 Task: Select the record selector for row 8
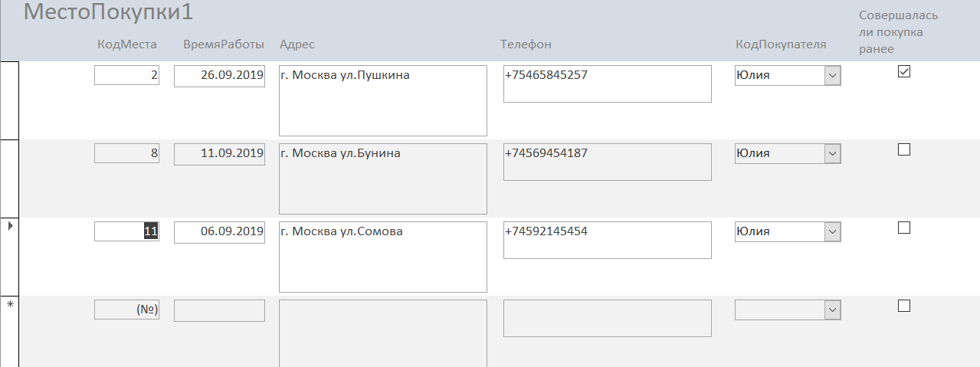click(x=9, y=178)
